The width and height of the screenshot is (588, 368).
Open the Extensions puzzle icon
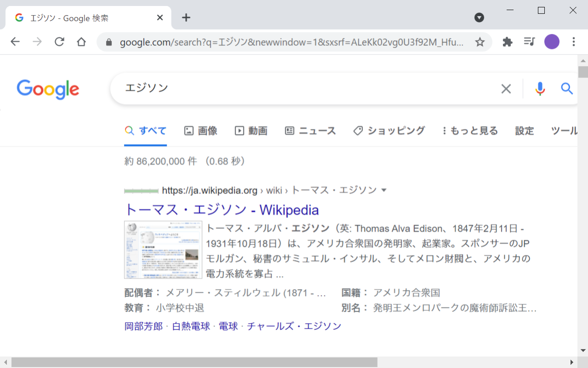(x=508, y=42)
